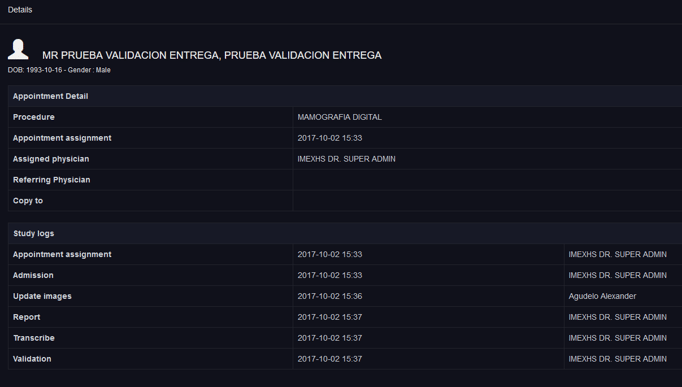
Task: Select the Report log row
Action: (x=345, y=317)
